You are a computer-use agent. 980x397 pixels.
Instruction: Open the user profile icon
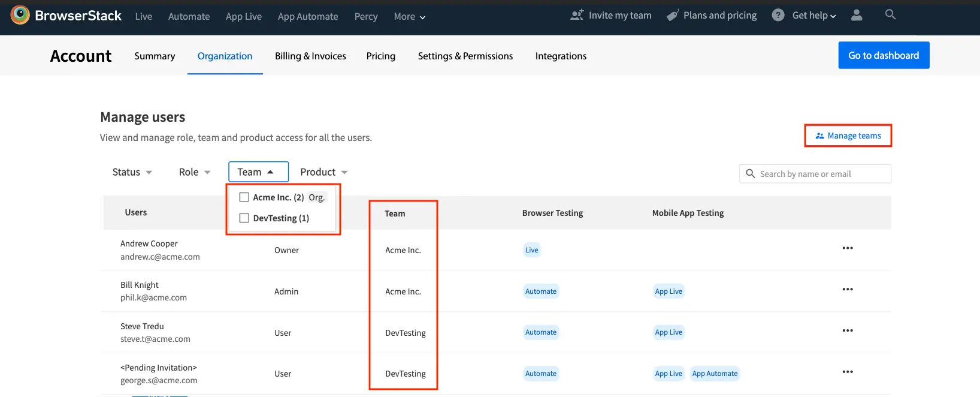(x=857, y=16)
